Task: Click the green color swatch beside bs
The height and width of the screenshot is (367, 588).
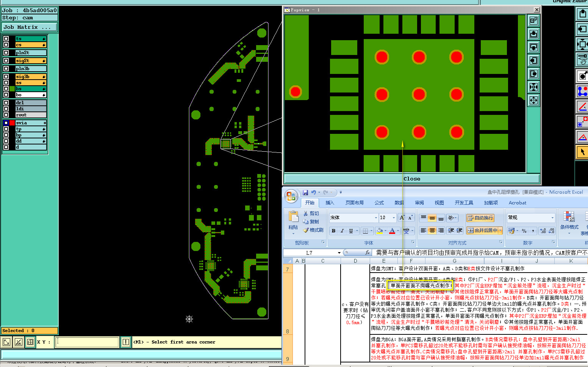Action: (x=12, y=89)
